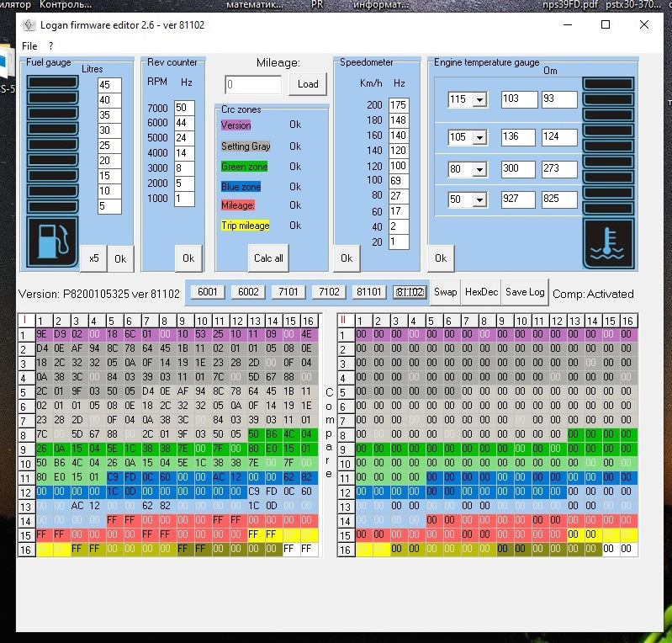
Task: Click the Swap button
Action: [445, 292]
